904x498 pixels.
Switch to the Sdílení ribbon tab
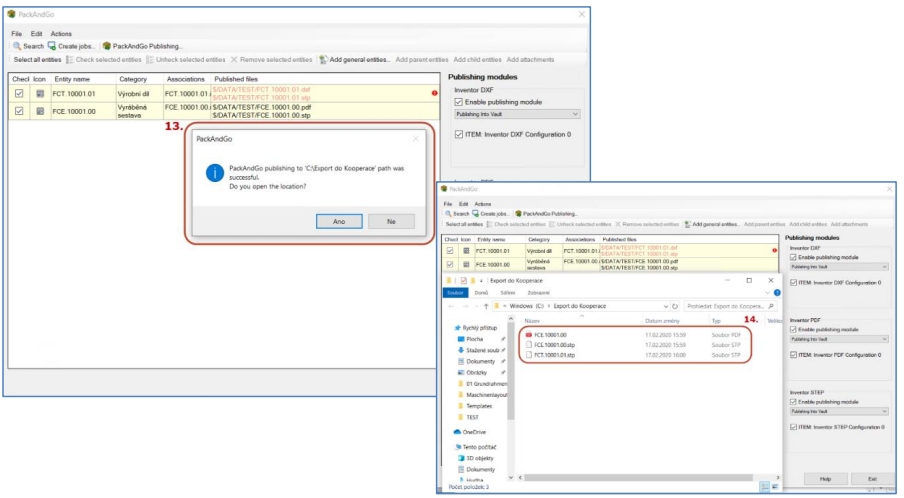509,293
